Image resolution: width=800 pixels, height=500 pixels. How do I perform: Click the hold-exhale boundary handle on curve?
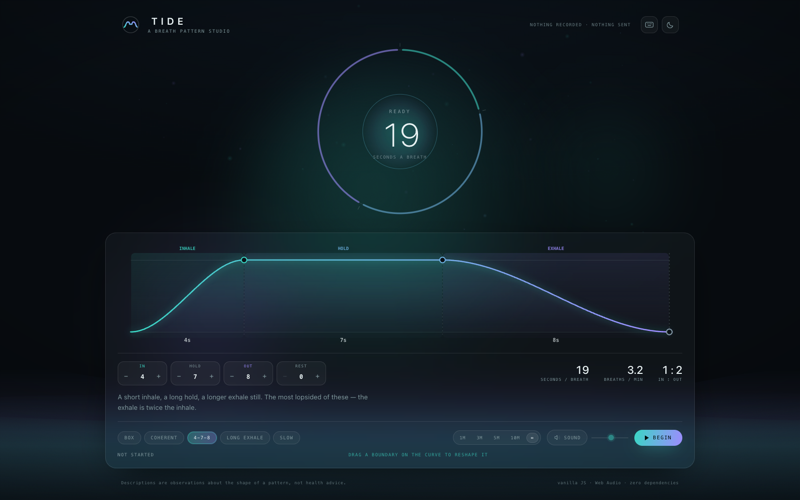[x=442, y=260]
